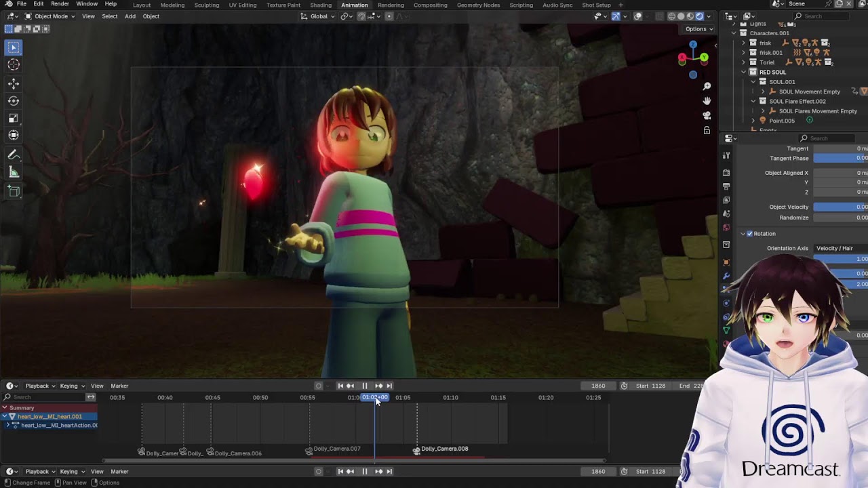Open the Object Mode dropdown
This screenshot has width=868, height=488.
[x=51, y=16]
